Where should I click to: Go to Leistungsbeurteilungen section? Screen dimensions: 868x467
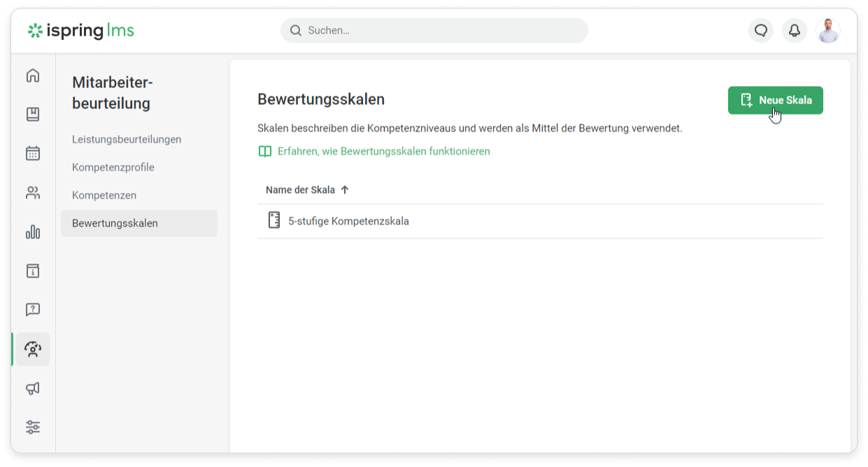[x=127, y=140]
